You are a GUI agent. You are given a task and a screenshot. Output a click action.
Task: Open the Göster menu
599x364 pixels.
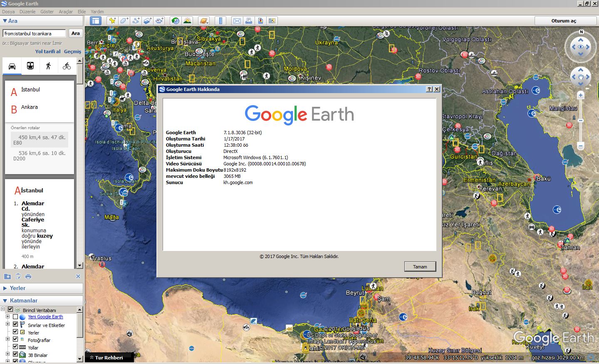[x=47, y=12]
